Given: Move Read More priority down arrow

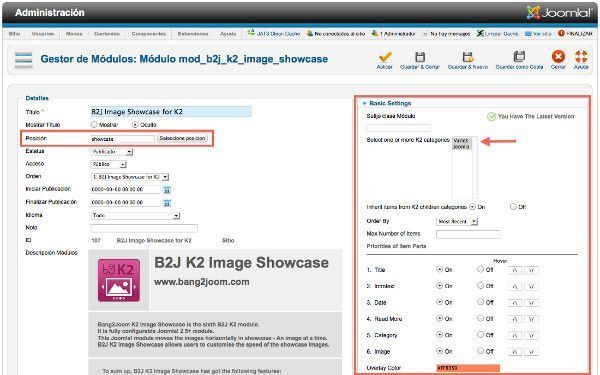Looking at the screenshot, I should pyautogui.click(x=532, y=320).
